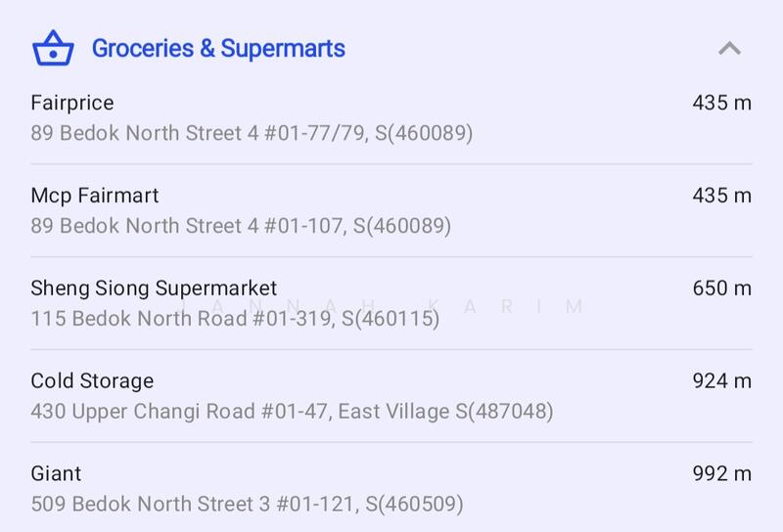Click the divider line below the Fairprice entry
Image resolution: width=783 pixels, height=532 pixels.
[x=391, y=163]
